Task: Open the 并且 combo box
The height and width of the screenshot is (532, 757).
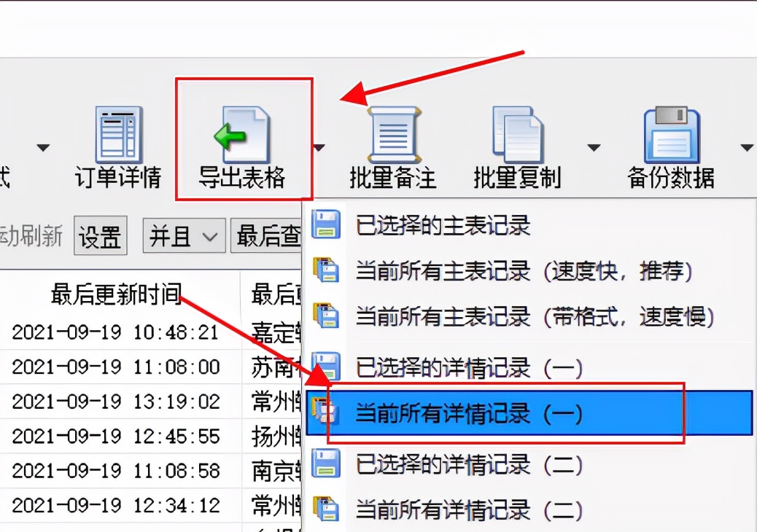Action: click(x=184, y=236)
